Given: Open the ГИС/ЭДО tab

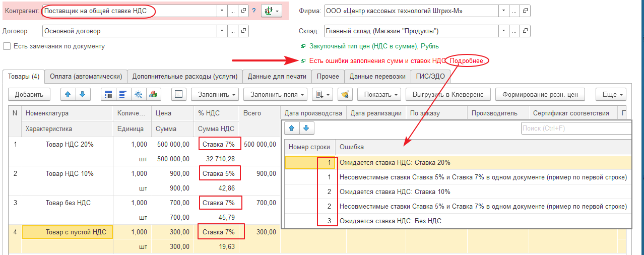Looking at the screenshot, I should point(430,77).
